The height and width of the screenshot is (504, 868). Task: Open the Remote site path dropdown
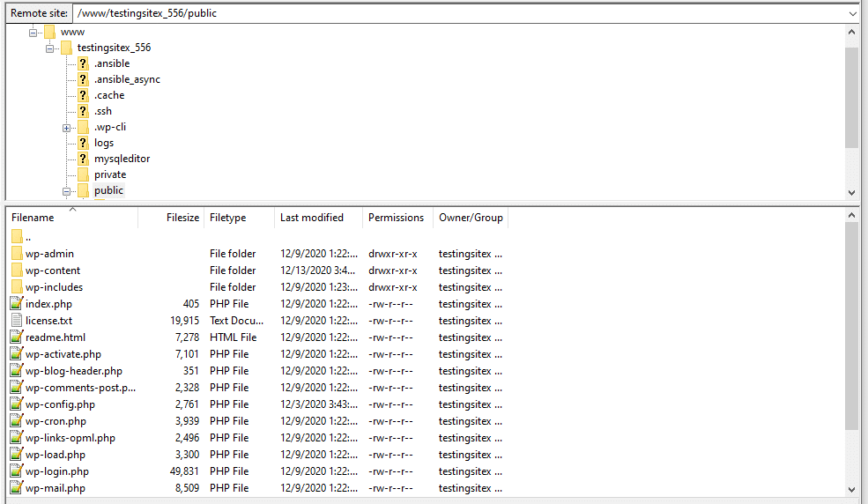(852, 13)
